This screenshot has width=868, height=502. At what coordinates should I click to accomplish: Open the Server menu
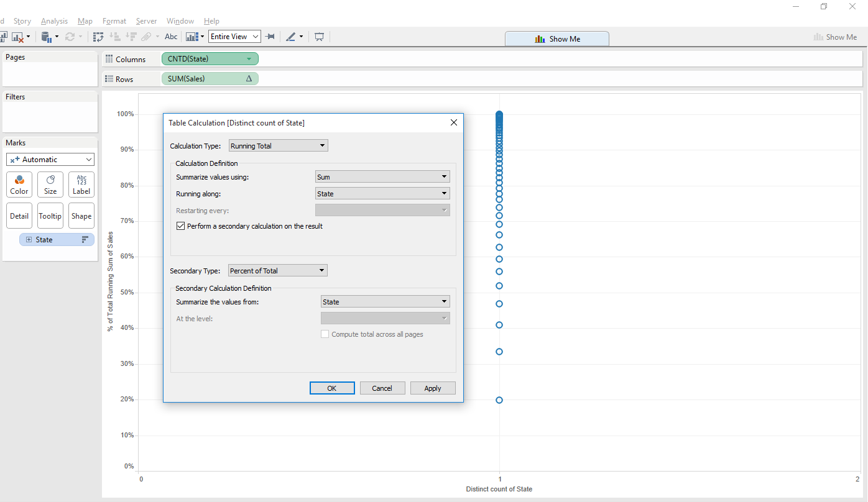[146, 21]
